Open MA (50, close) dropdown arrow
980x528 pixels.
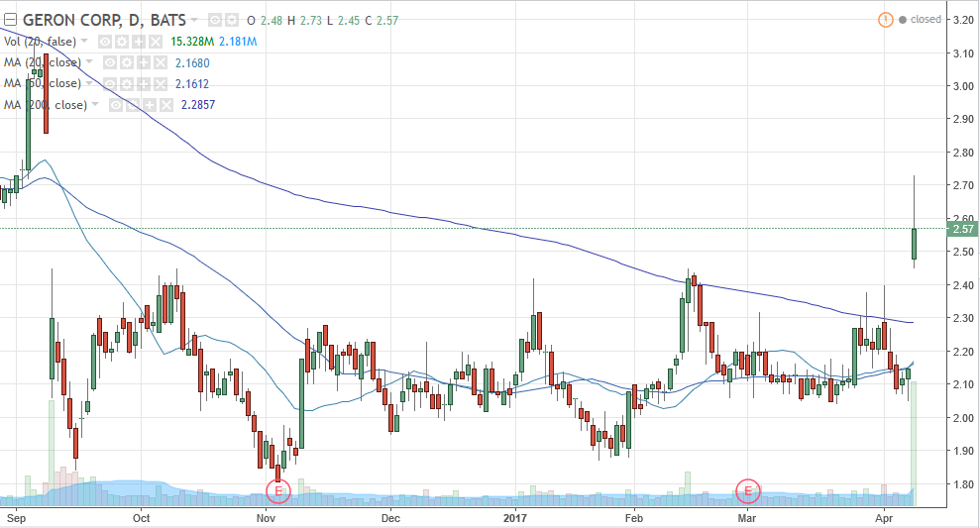89,84
